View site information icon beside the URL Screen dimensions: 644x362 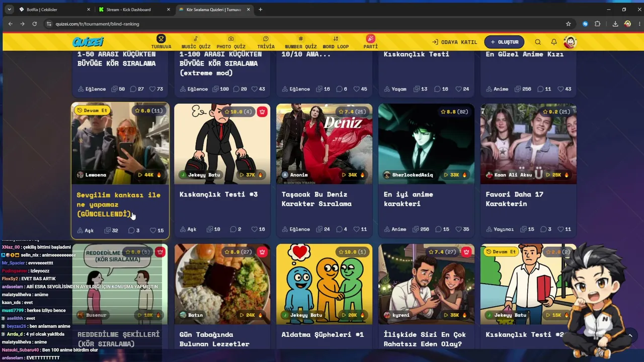point(49,24)
